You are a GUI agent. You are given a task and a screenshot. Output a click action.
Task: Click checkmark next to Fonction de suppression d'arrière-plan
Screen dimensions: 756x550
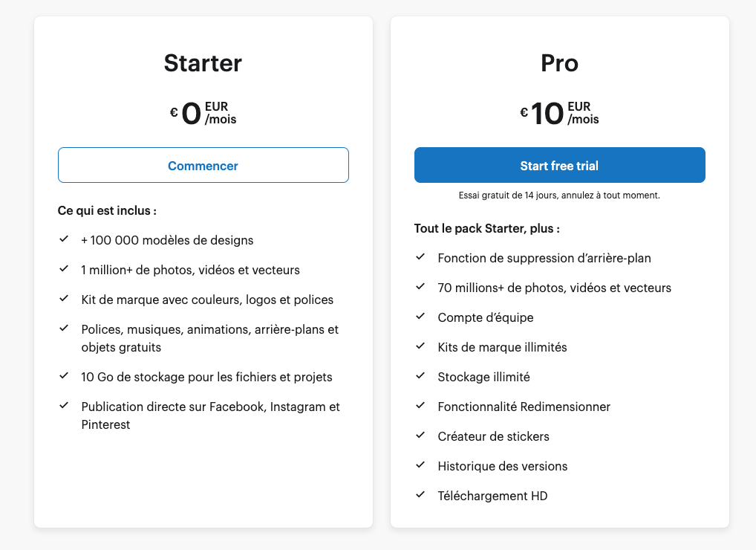pyautogui.click(x=420, y=257)
